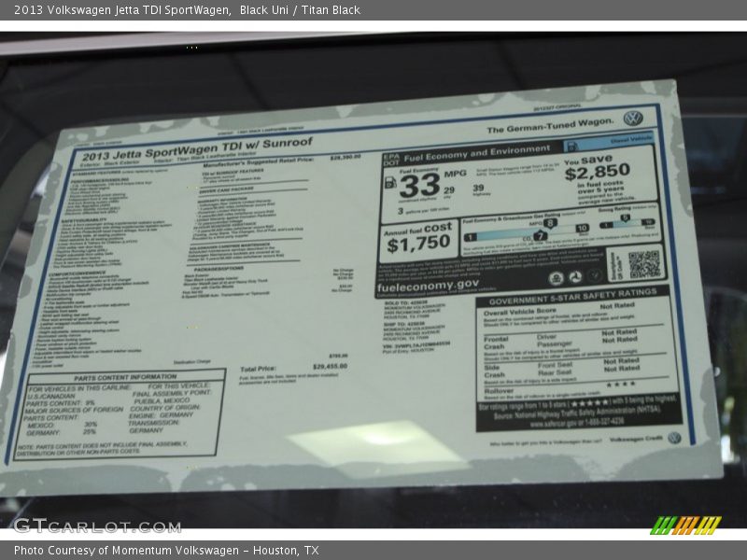747x560 pixels.
Task: Click the 'Frontal Crash' rating label
Action: (496, 343)
